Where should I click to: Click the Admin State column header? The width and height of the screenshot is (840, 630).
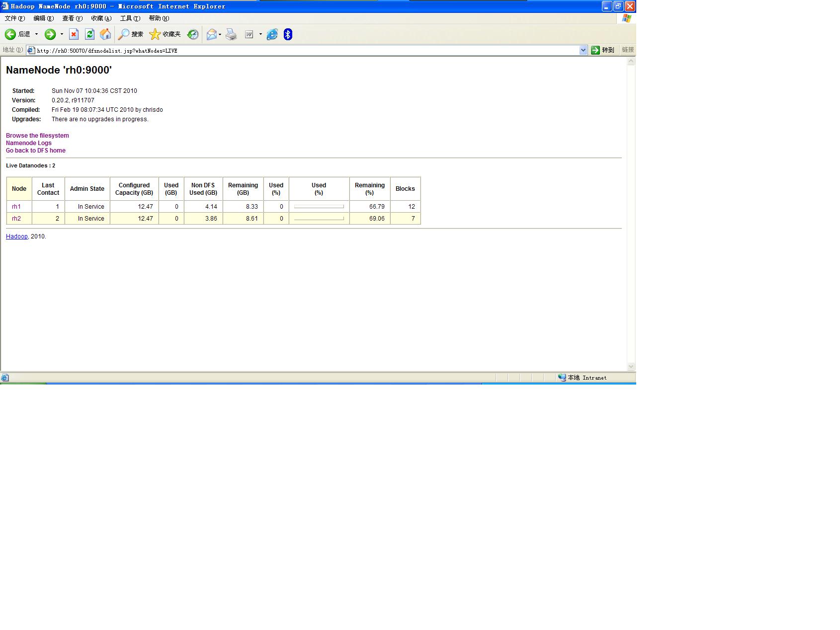[87, 189]
